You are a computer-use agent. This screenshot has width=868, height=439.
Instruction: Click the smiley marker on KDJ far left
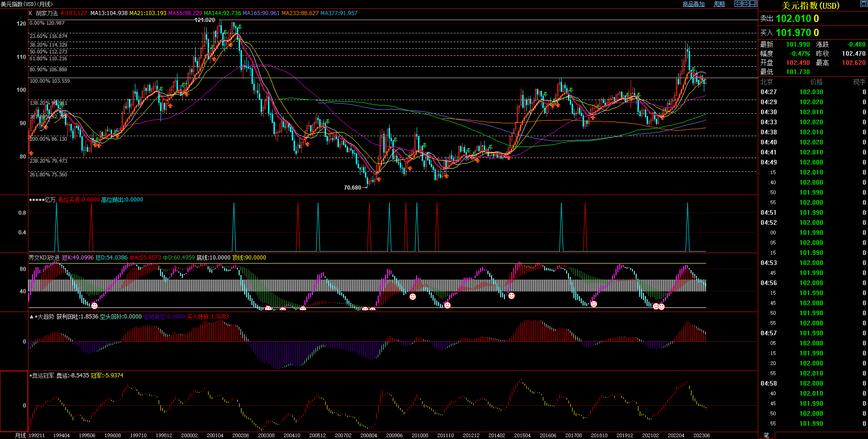pos(94,306)
